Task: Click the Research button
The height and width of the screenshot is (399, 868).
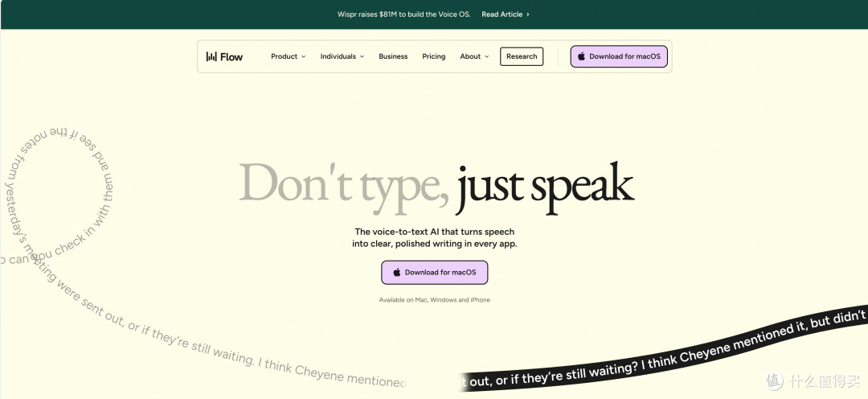Action: click(522, 56)
